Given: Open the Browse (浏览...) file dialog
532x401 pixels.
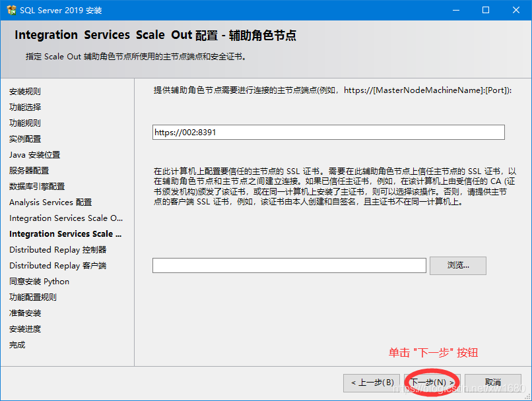Looking at the screenshot, I should click(x=457, y=265).
